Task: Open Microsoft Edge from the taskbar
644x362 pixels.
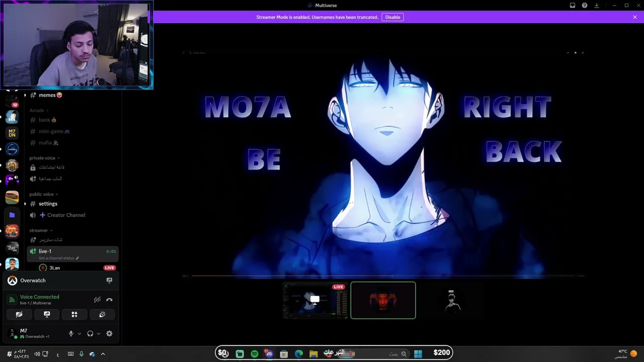Action: pos(299,354)
